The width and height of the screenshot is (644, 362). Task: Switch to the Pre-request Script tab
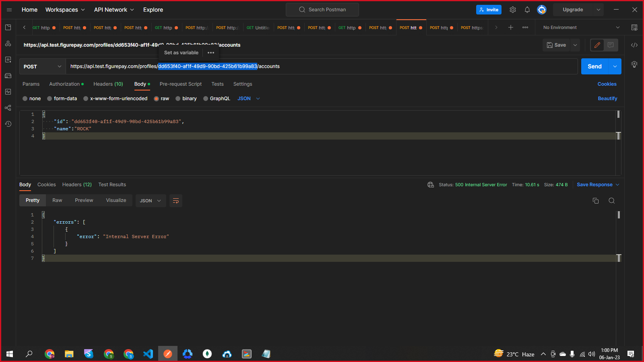click(x=180, y=84)
